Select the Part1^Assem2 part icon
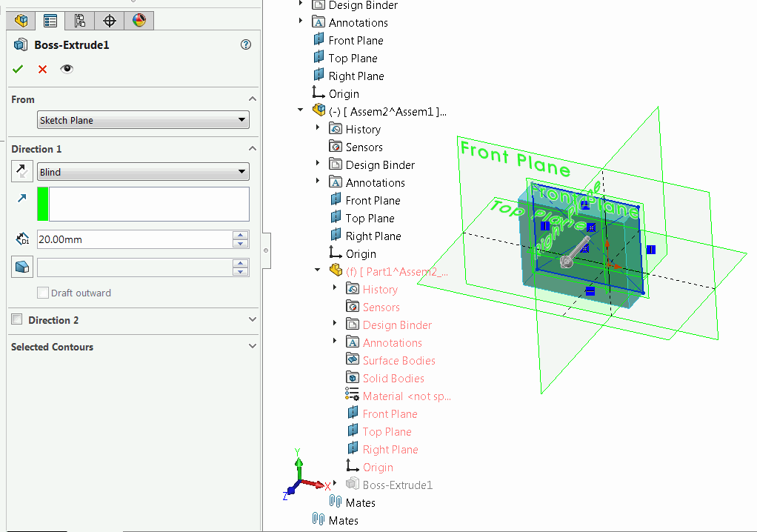757x532 pixels. [336, 270]
